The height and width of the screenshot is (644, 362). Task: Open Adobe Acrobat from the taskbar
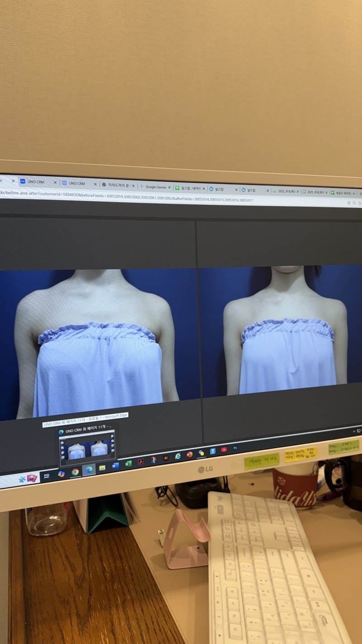(x=141, y=461)
